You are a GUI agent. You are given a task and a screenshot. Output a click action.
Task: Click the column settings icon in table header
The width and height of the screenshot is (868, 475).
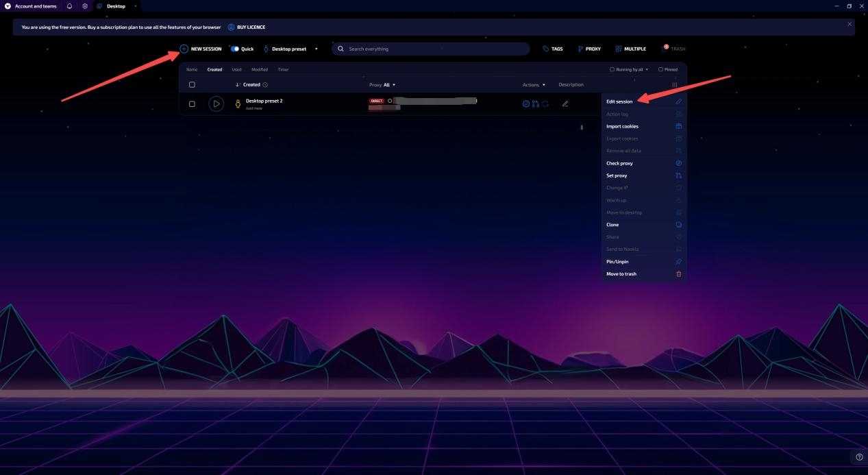point(674,85)
